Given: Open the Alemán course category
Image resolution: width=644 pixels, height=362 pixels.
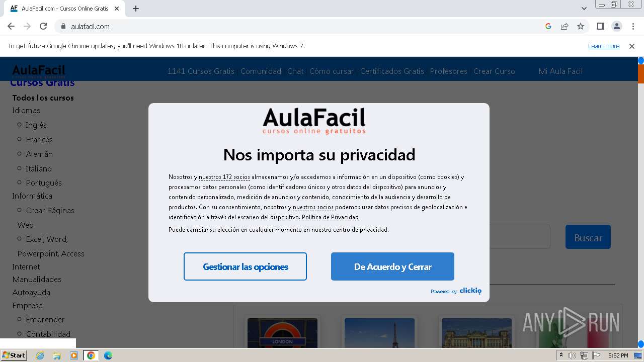Looking at the screenshot, I should [39, 154].
